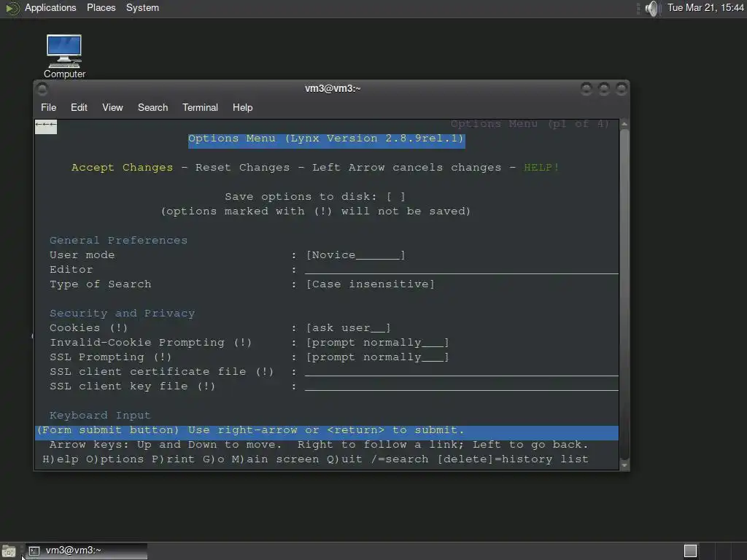Click the vm3@vm3:~ taskbar button
Viewport: 747px width, 560px height.
click(x=86, y=551)
